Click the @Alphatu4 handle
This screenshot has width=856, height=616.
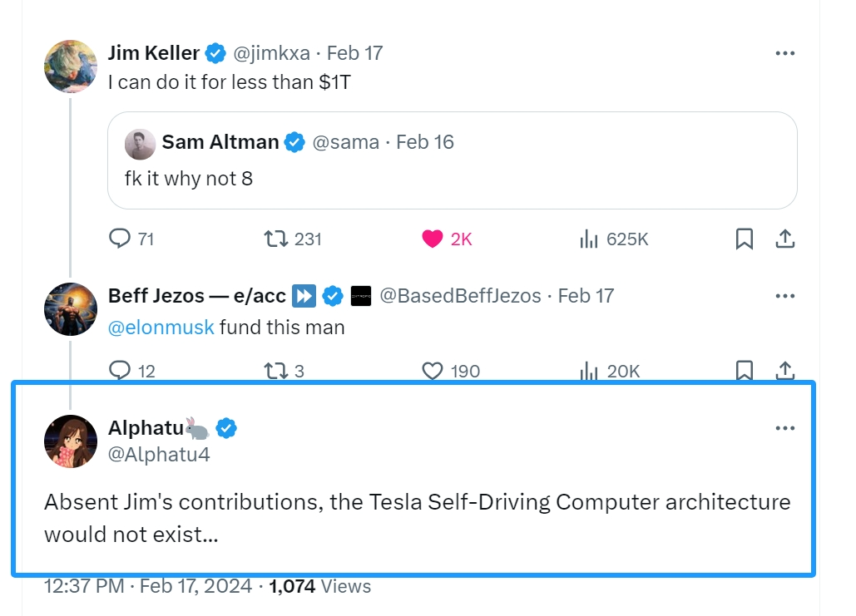159,455
